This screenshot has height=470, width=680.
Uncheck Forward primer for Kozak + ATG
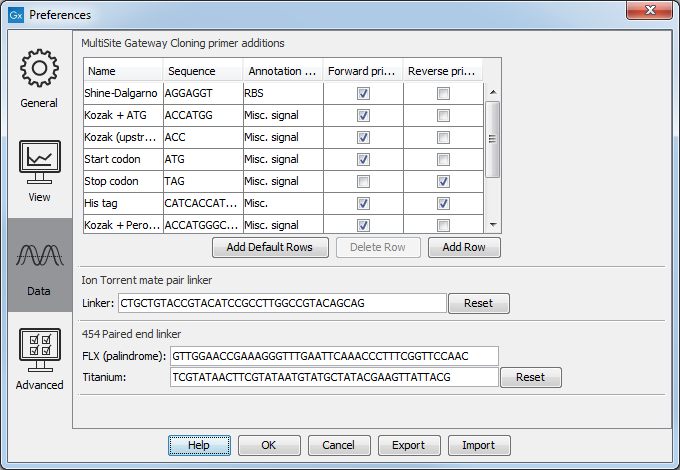tap(363, 115)
